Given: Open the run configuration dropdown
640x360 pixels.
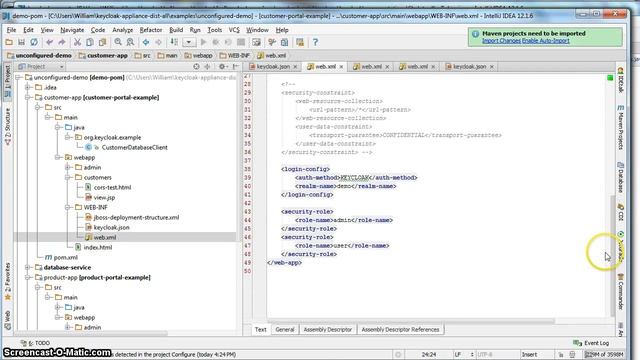Looking at the screenshot, I should click(x=189, y=42).
